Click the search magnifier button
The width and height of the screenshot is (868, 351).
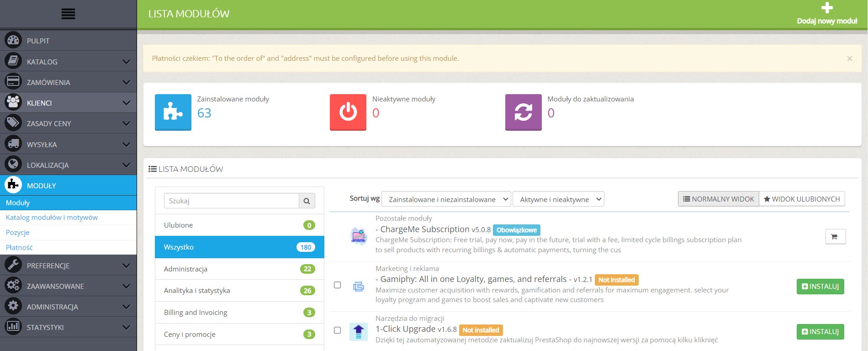coord(307,201)
